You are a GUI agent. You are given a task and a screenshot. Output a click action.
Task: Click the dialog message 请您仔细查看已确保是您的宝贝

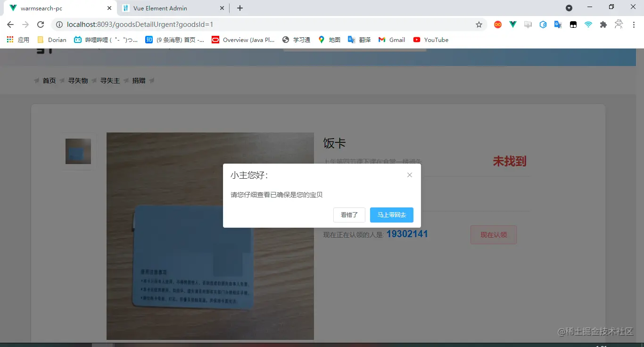(277, 195)
